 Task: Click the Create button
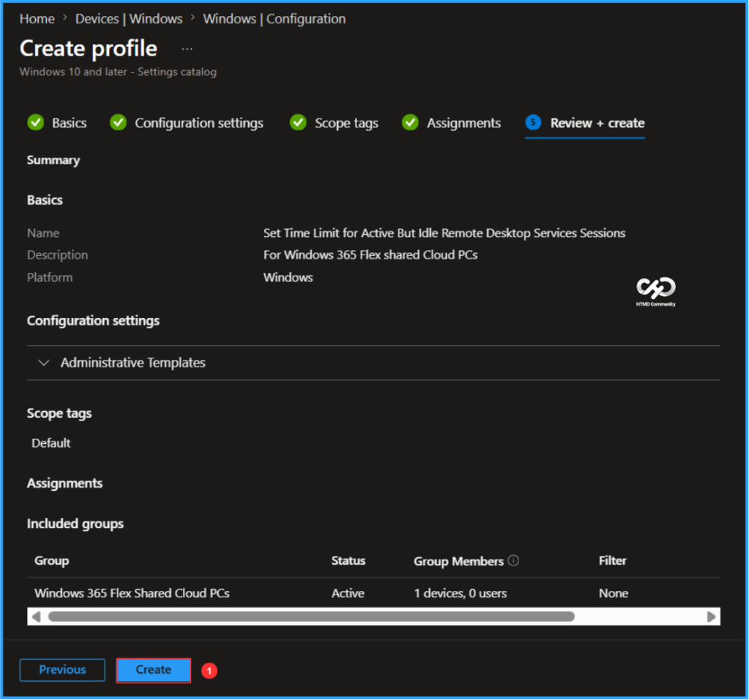[x=154, y=670]
